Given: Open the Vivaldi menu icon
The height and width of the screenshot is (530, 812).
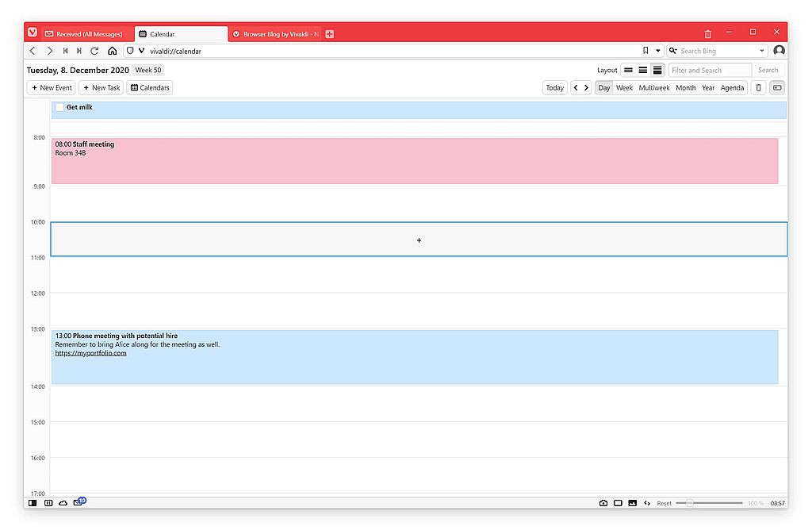Looking at the screenshot, I should [33, 33].
